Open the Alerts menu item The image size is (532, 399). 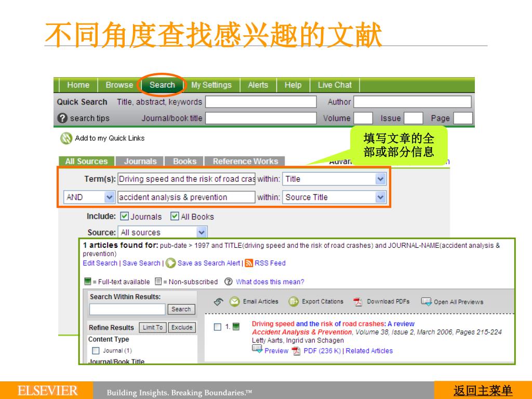click(258, 85)
